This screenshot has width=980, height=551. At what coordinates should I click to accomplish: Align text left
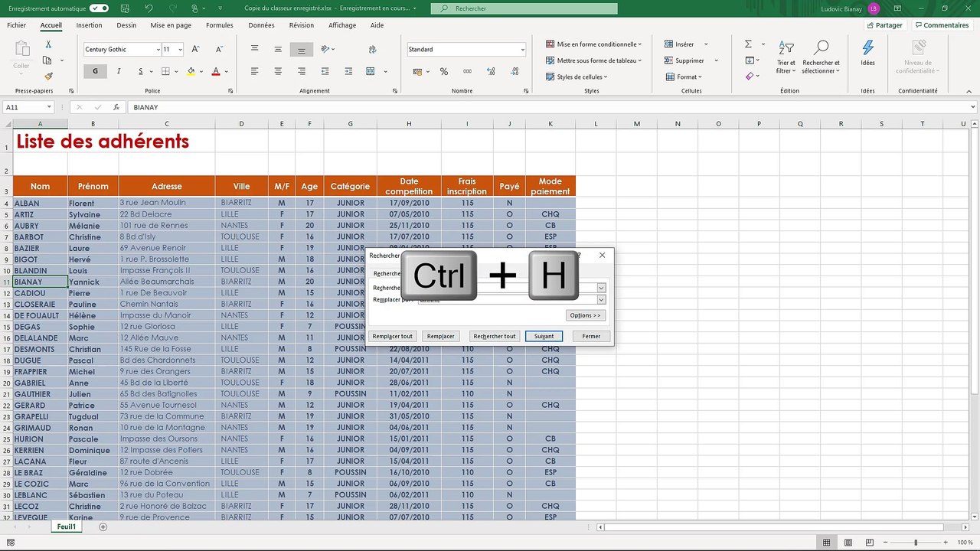click(255, 71)
